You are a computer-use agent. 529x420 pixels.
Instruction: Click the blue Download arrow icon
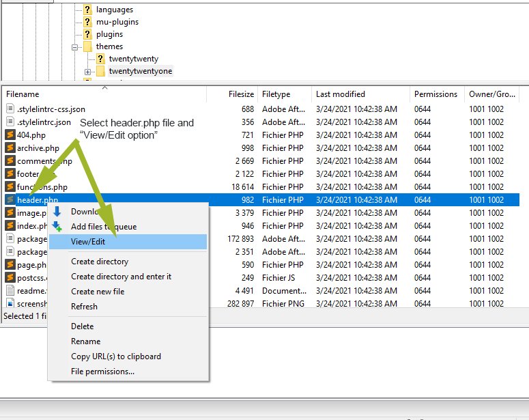tap(57, 212)
